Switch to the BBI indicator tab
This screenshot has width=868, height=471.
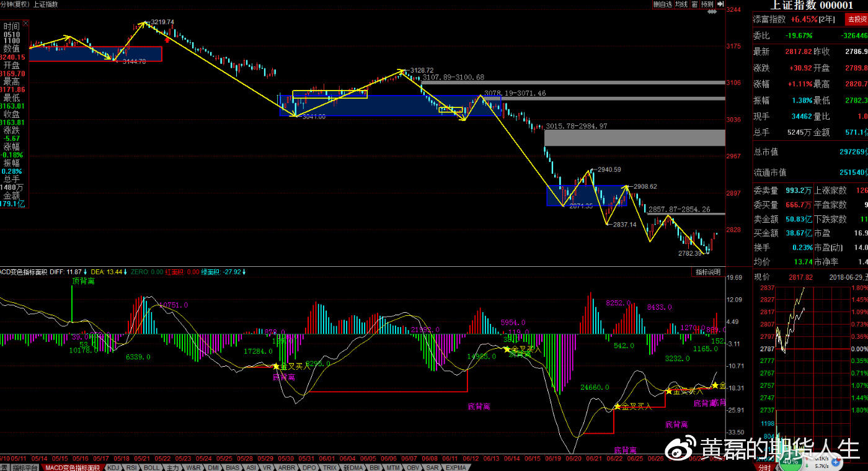click(x=374, y=467)
